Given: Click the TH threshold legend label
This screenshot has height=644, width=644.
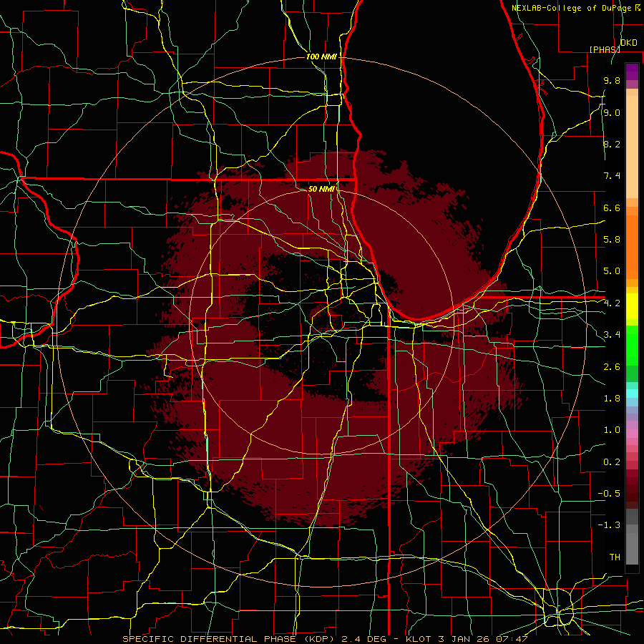Looking at the screenshot, I should pos(615,557).
